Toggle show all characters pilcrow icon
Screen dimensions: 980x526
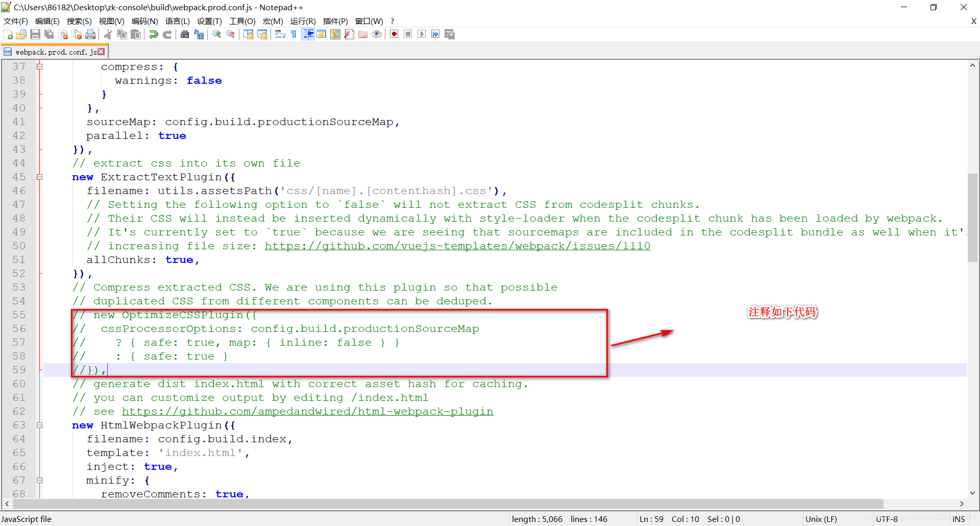pyautogui.click(x=293, y=34)
